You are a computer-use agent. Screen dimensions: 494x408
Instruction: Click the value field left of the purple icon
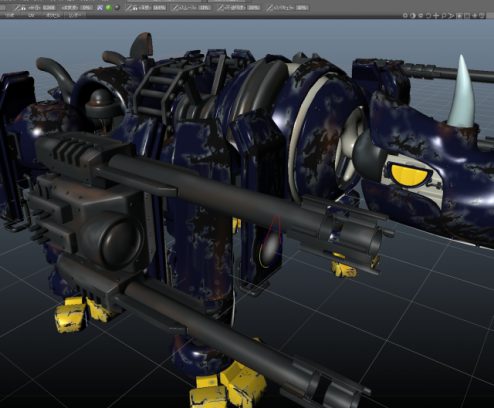point(86,7)
